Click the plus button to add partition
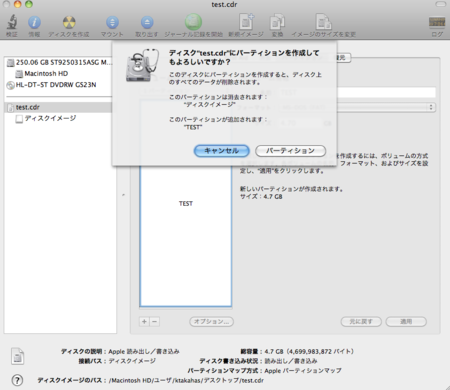This screenshot has height=390, width=450. click(x=144, y=322)
